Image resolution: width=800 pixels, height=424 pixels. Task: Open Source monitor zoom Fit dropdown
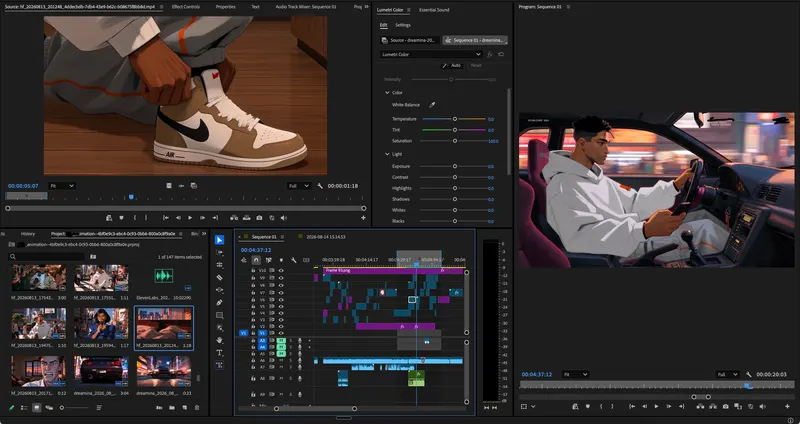point(62,186)
